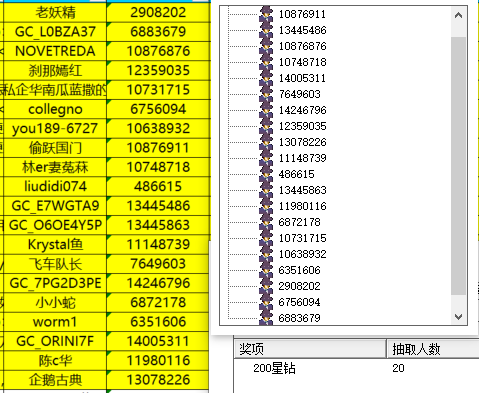The width and height of the screenshot is (479, 393).
Task: Click the user icon beside 11980116 in list
Action: click(266, 206)
